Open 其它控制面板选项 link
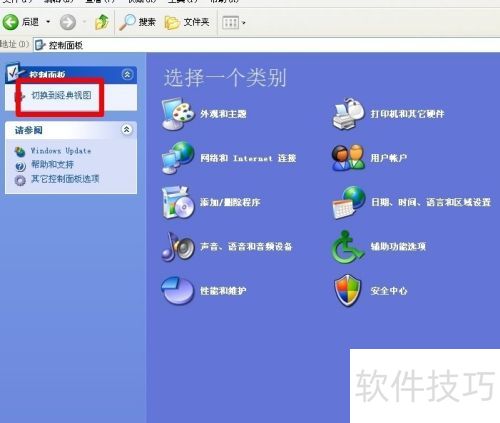 click(x=65, y=179)
